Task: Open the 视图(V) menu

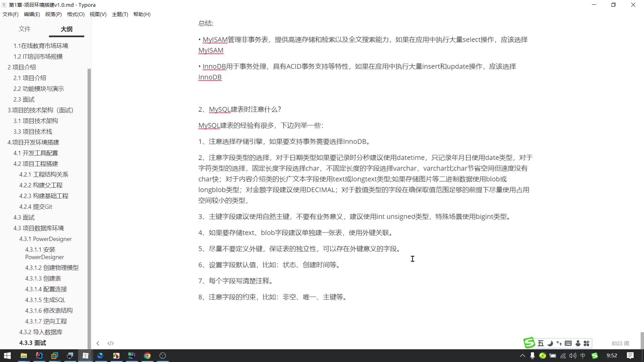Action: (x=98, y=14)
